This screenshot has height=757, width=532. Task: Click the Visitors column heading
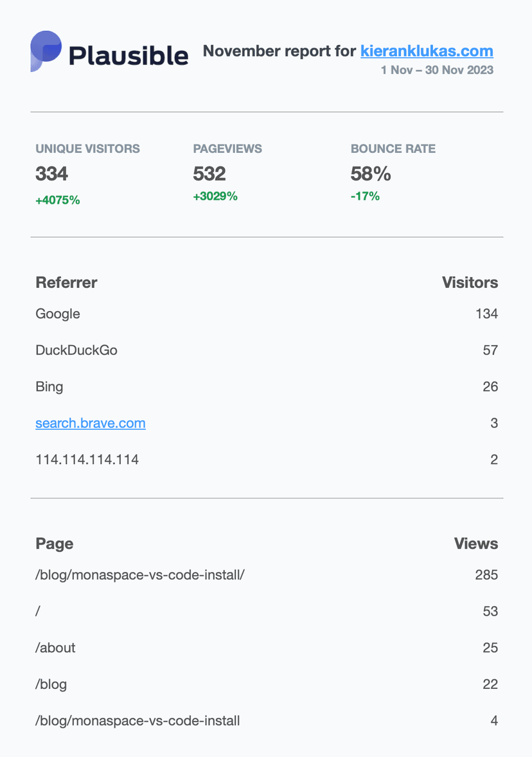[x=470, y=282]
